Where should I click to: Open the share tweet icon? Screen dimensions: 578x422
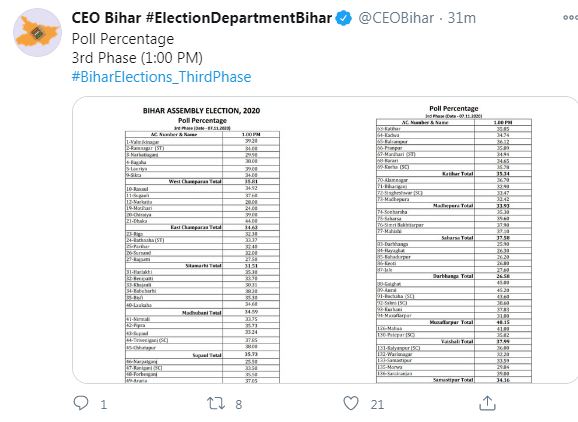click(487, 403)
